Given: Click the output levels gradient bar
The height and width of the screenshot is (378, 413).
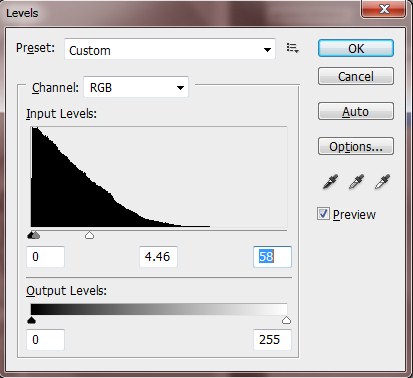Looking at the screenshot, I should coord(159,309).
